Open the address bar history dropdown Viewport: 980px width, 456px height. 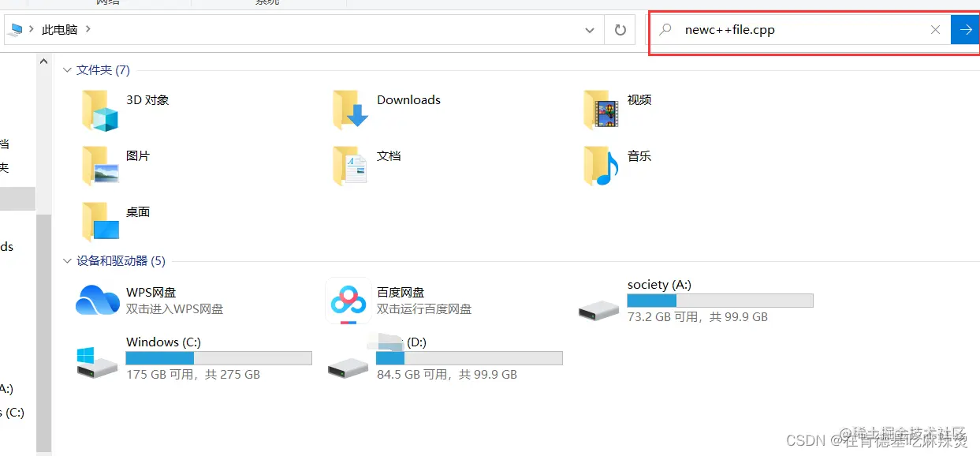coord(589,29)
